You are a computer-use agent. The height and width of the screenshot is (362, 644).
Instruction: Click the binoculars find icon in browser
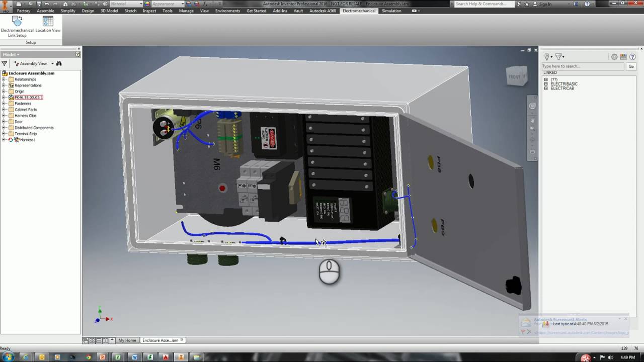tap(59, 63)
